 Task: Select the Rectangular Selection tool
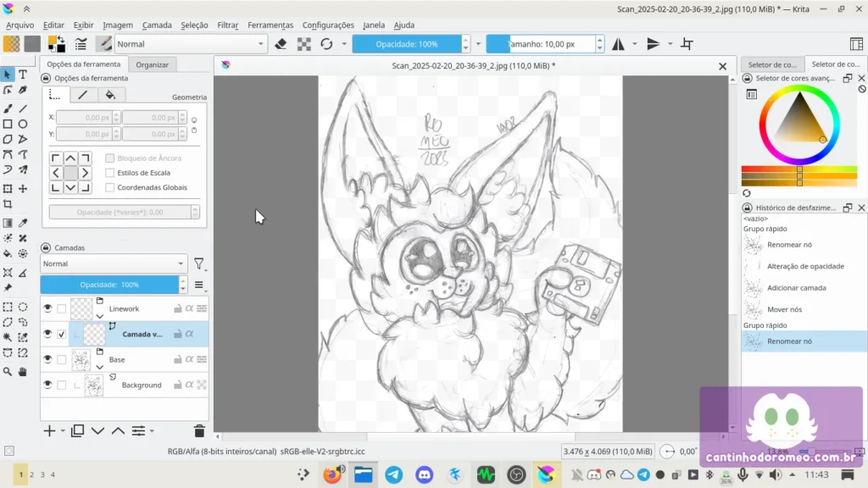point(8,307)
